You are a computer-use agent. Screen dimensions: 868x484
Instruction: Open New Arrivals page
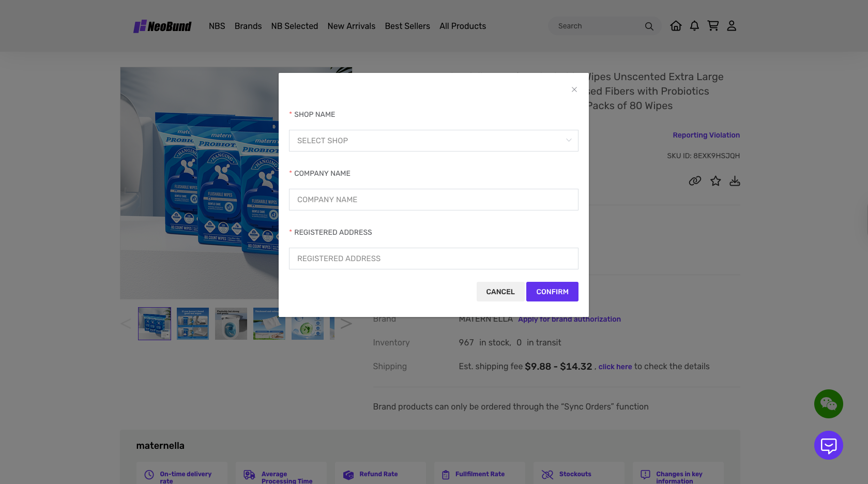[x=352, y=26]
